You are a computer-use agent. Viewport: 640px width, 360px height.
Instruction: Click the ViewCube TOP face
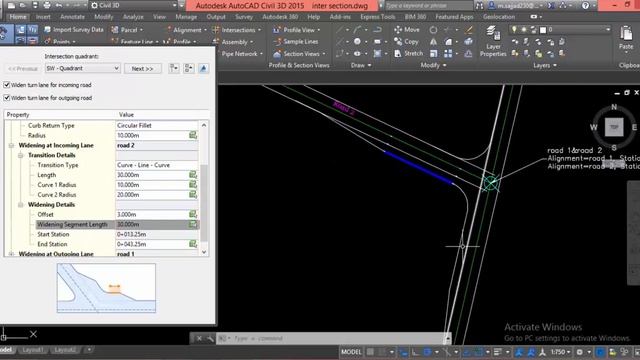tap(614, 127)
